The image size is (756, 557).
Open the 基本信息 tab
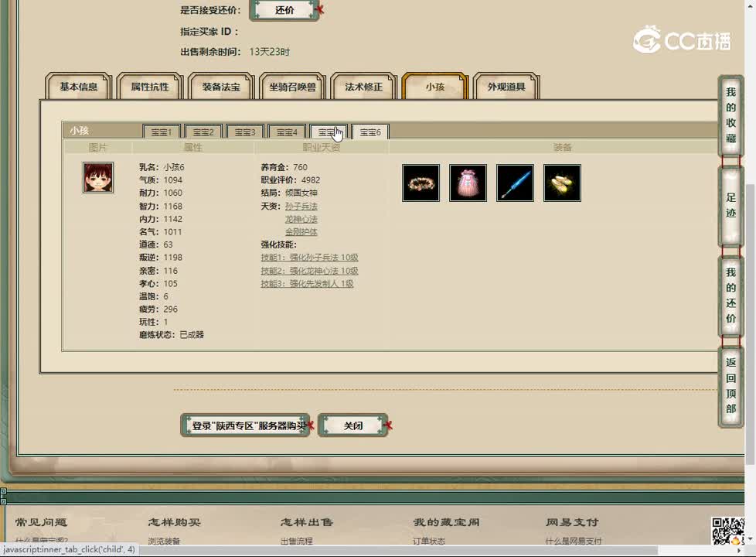pos(78,87)
